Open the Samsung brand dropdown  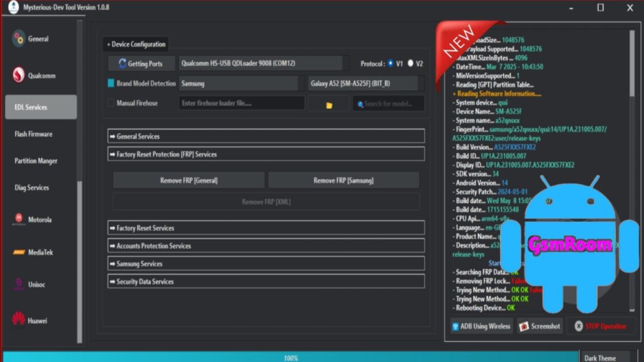click(238, 84)
